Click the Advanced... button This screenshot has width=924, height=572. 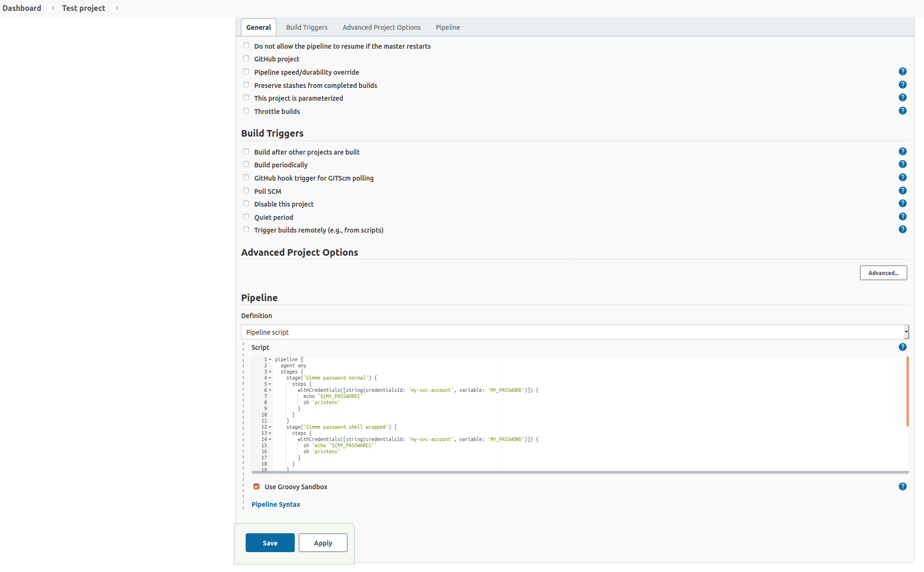click(x=883, y=273)
